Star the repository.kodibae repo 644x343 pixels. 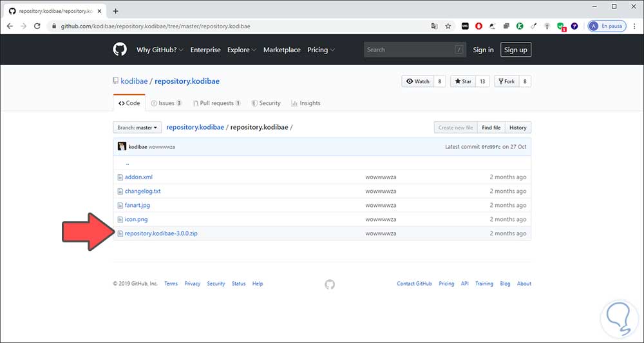(x=463, y=81)
